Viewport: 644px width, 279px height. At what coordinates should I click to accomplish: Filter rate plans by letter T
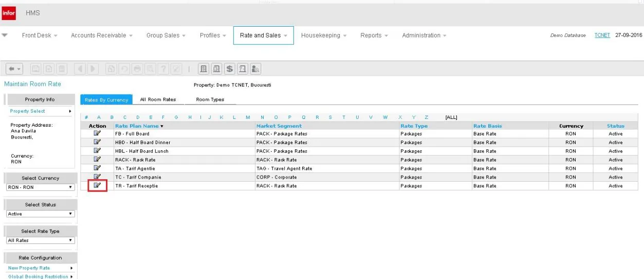pos(343,117)
